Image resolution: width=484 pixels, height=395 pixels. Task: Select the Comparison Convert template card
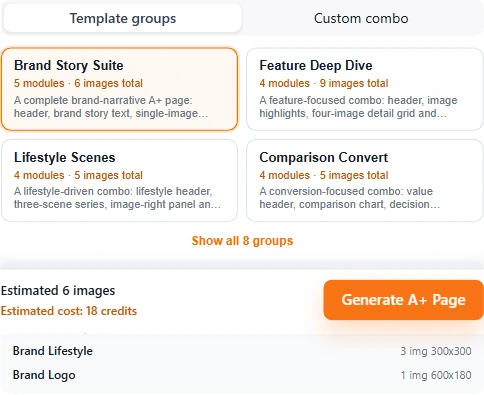point(365,180)
